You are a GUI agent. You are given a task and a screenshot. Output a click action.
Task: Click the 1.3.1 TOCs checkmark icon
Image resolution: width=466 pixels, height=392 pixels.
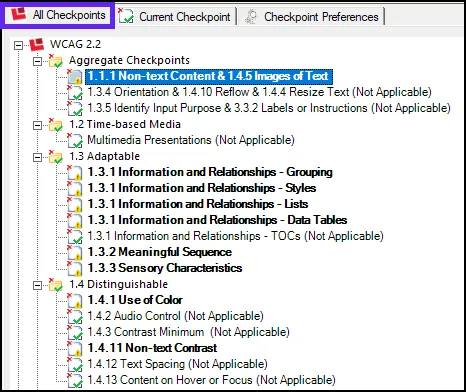click(75, 236)
